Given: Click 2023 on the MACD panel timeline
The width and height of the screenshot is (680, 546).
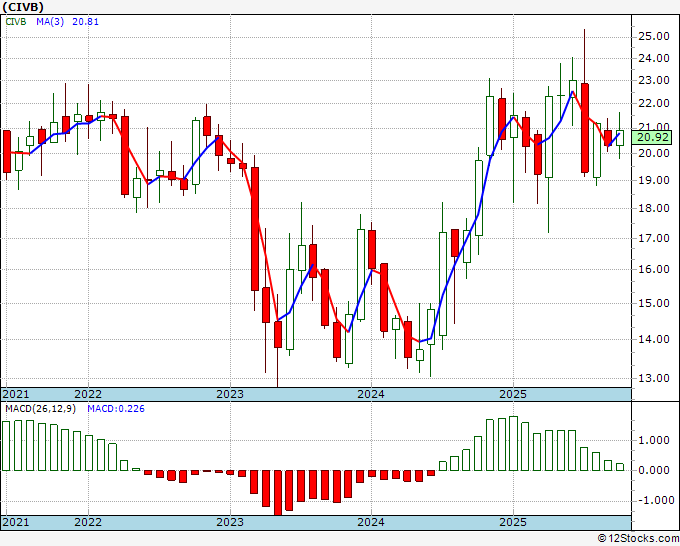Looking at the screenshot, I should (230, 522).
